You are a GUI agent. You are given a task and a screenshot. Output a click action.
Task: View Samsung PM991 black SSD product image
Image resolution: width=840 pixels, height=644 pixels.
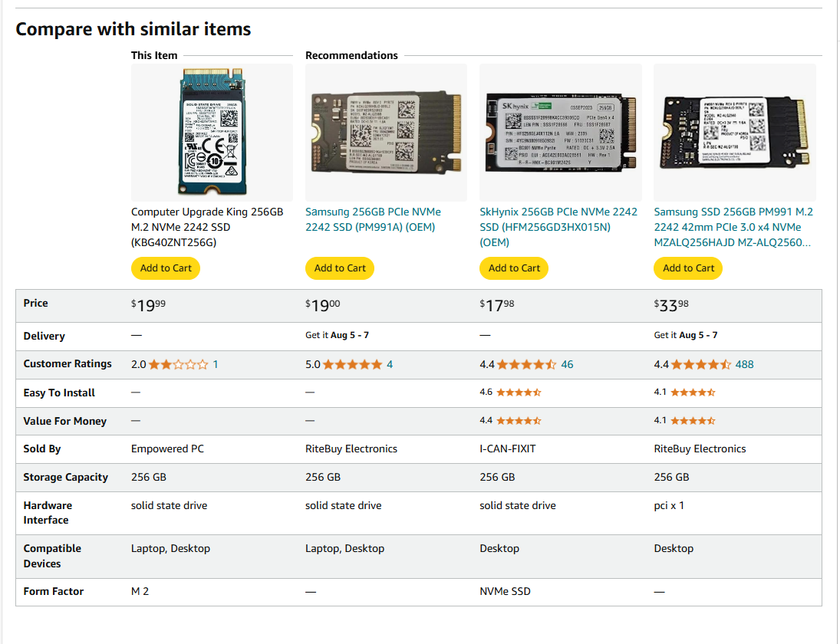coord(735,132)
